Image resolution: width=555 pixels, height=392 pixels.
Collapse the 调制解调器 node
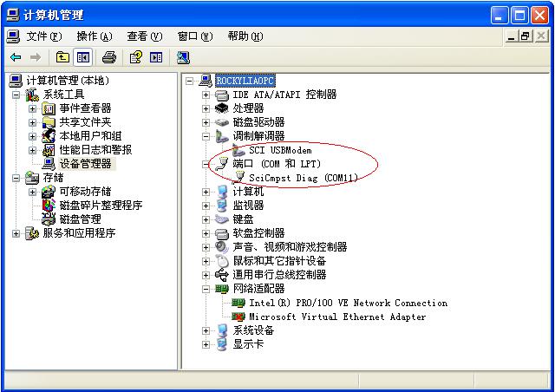click(x=206, y=136)
